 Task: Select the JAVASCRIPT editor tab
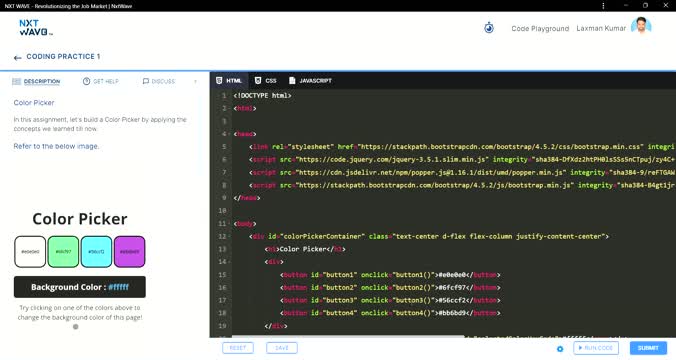pos(310,81)
